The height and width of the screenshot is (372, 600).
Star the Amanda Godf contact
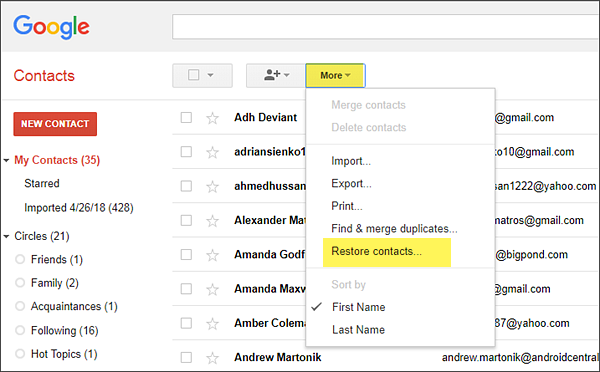pyautogui.click(x=212, y=255)
